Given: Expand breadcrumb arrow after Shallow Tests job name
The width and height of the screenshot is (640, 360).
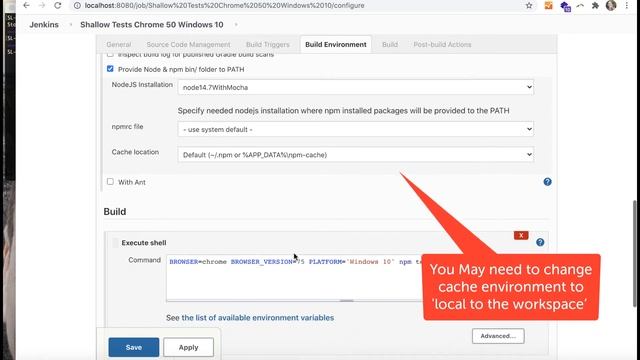Looking at the screenshot, I should pyautogui.click(x=236, y=24).
